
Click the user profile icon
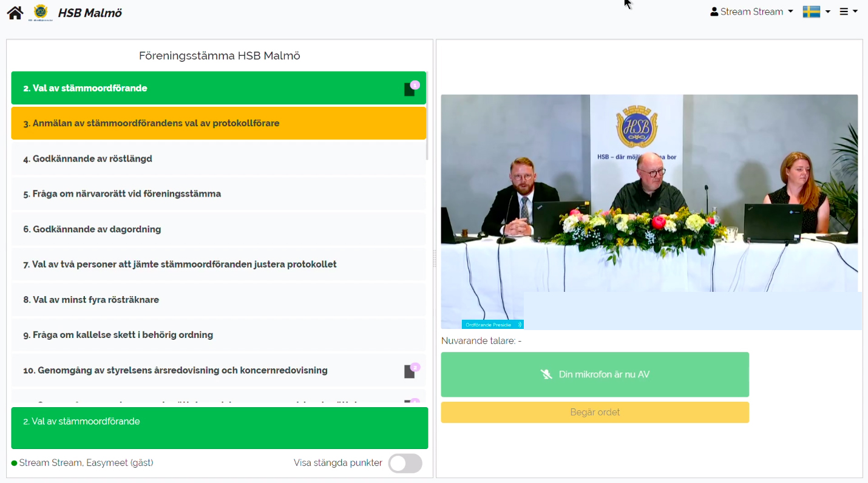pyautogui.click(x=714, y=12)
